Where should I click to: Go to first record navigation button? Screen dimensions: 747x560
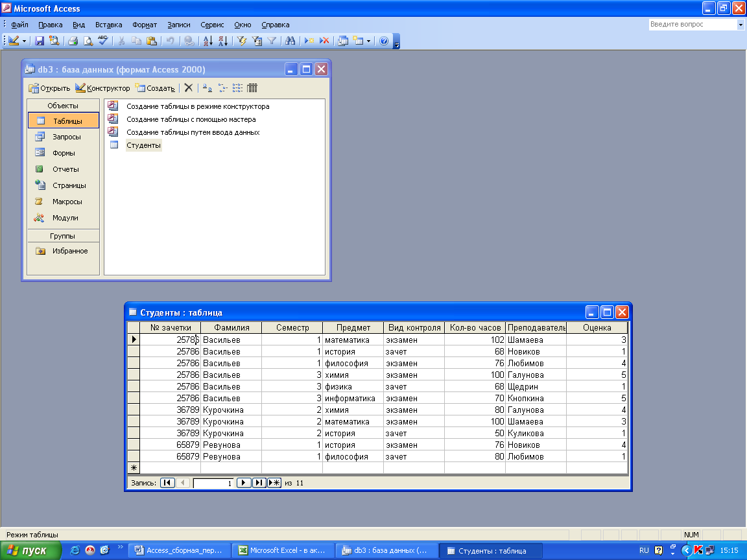pyautogui.click(x=167, y=482)
